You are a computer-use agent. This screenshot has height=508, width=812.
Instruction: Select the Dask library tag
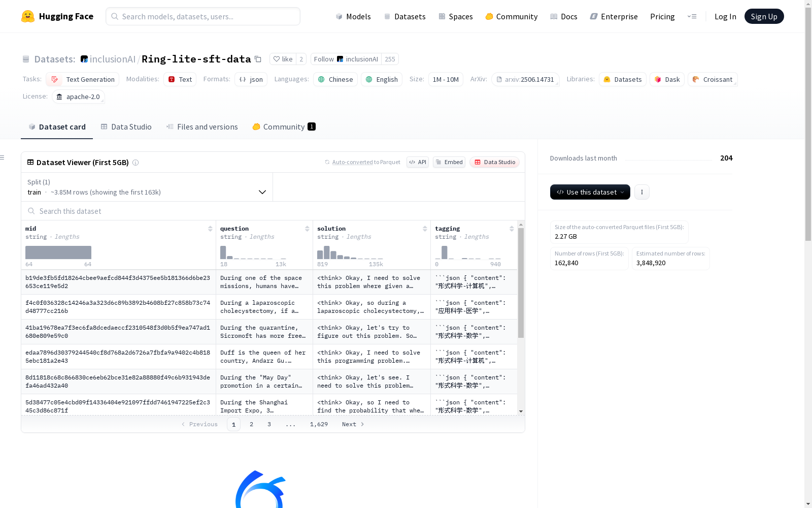(667, 79)
